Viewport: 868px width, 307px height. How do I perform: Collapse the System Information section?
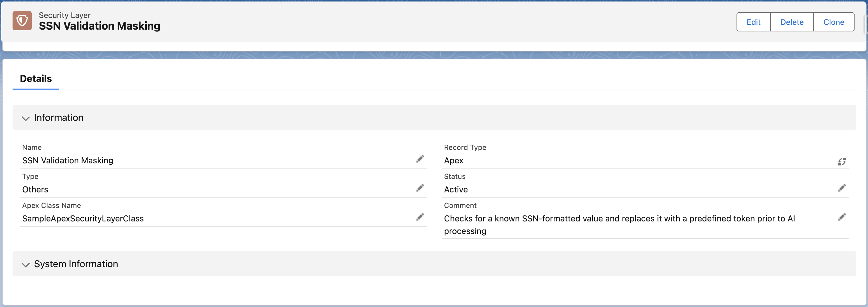(26, 265)
